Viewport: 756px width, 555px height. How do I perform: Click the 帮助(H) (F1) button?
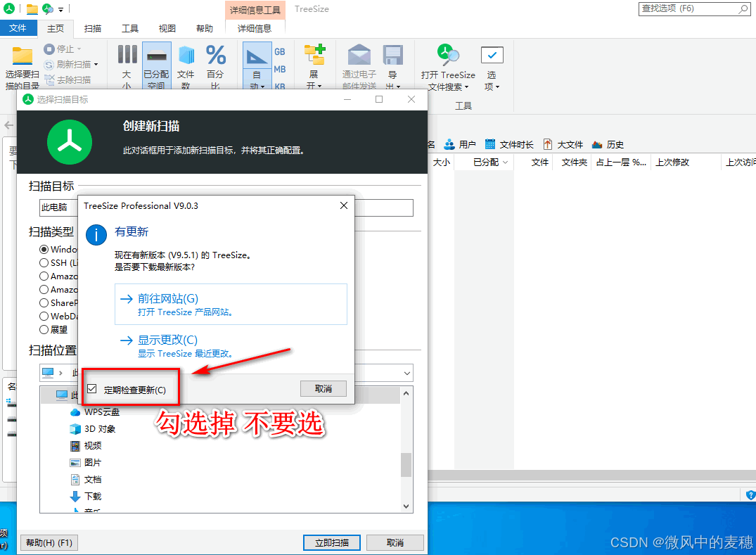[x=49, y=542]
